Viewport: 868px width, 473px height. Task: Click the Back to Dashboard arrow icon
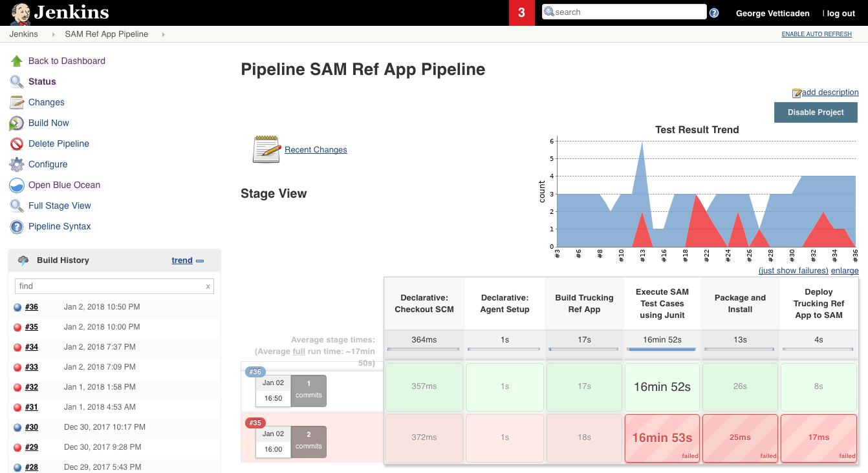pos(17,61)
